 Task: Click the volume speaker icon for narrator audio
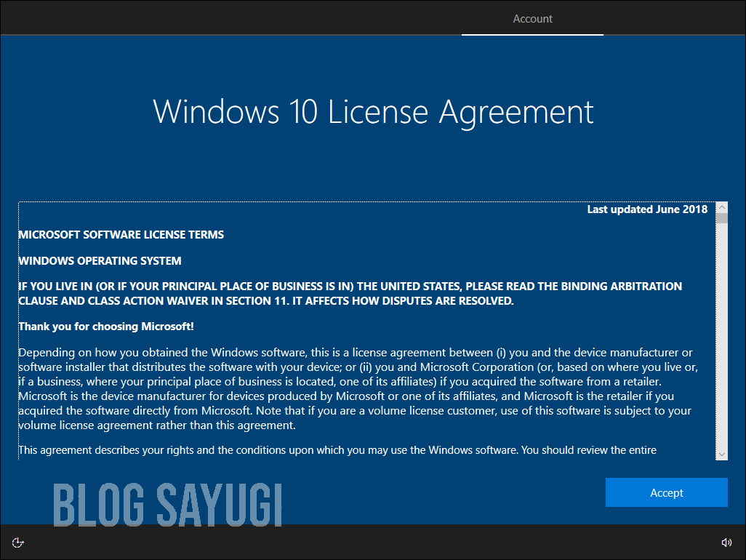pyautogui.click(x=726, y=542)
